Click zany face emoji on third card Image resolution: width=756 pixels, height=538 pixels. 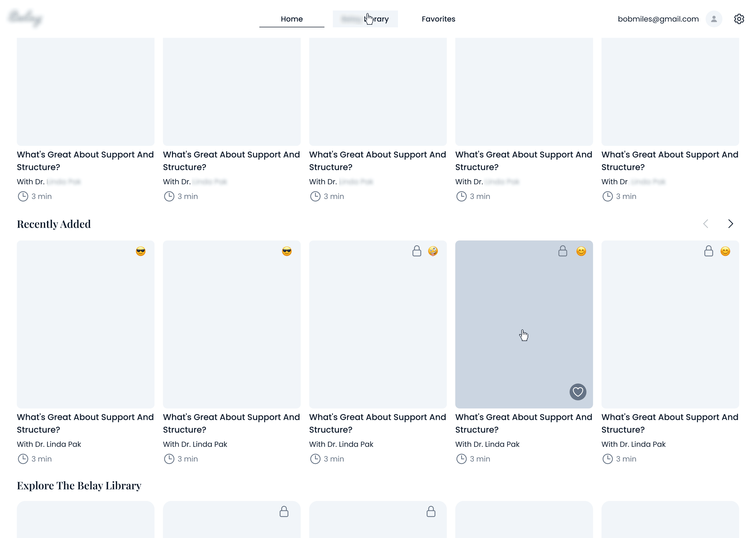tap(433, 251)
